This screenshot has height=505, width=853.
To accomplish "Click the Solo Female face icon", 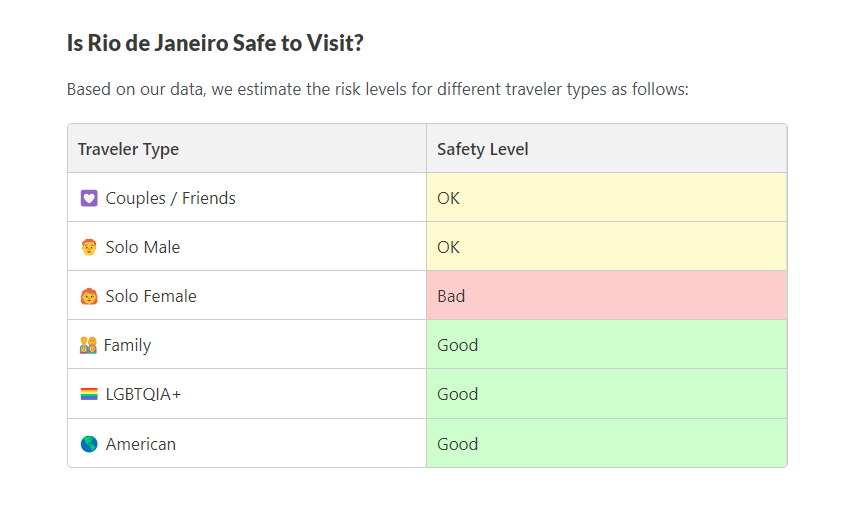I will click(89, 296).
